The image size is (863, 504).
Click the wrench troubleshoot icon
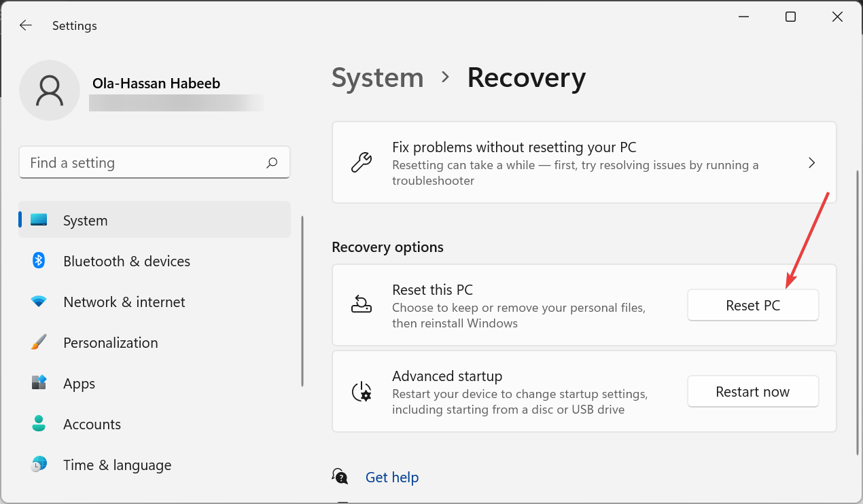click(362, 163)
